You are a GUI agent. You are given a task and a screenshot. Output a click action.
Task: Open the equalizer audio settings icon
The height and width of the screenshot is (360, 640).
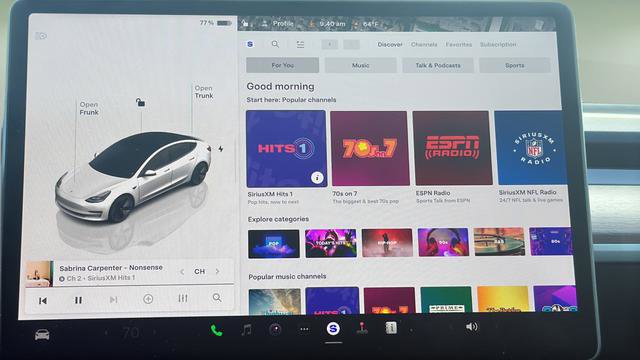[183, 298]
